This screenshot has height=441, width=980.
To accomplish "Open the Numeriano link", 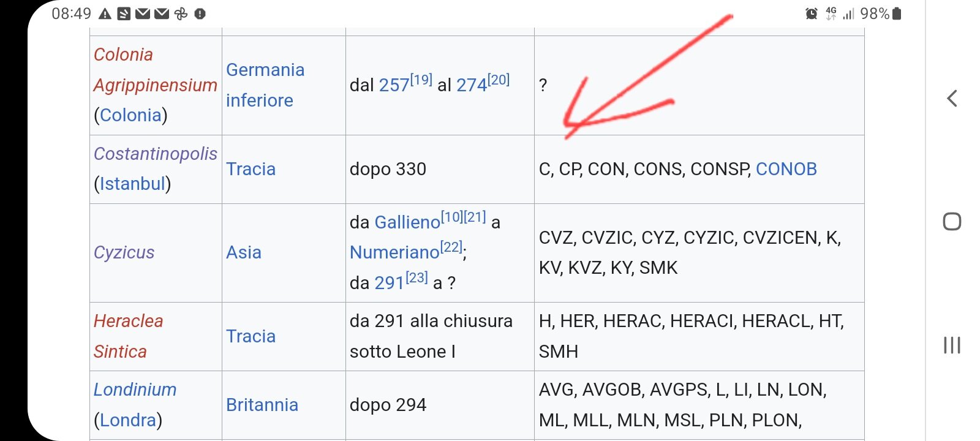I will point(394,252).
